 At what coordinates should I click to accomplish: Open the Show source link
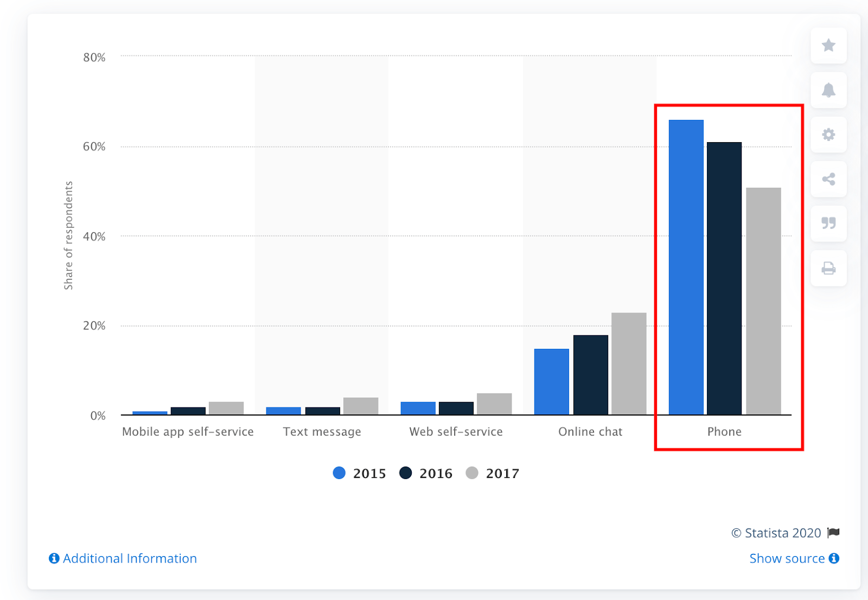pos(787,558)
